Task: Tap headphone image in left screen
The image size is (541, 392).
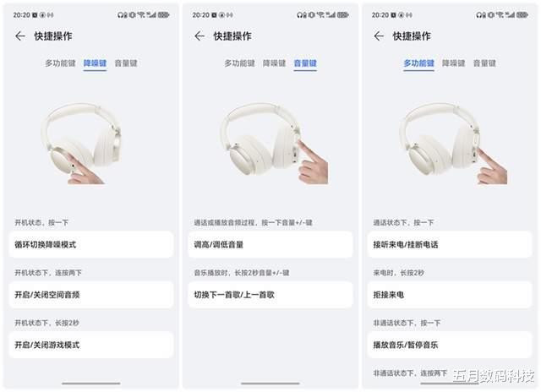Action: (x=81, y=143)
